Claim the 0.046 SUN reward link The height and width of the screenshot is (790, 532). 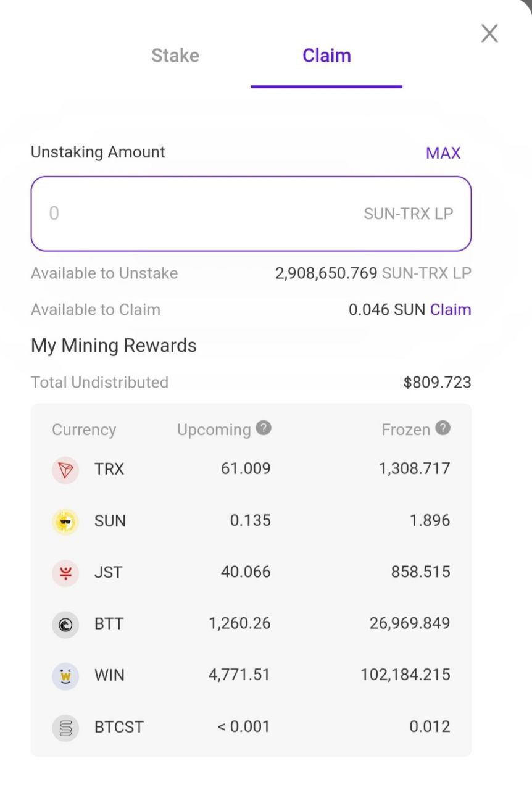tap(451, 310)
